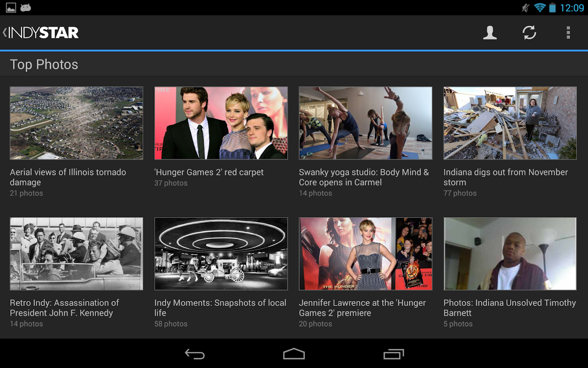Open the user profile icon in the action bar
The height and width of the screenshot is (368, 588).
pos(490,32)
